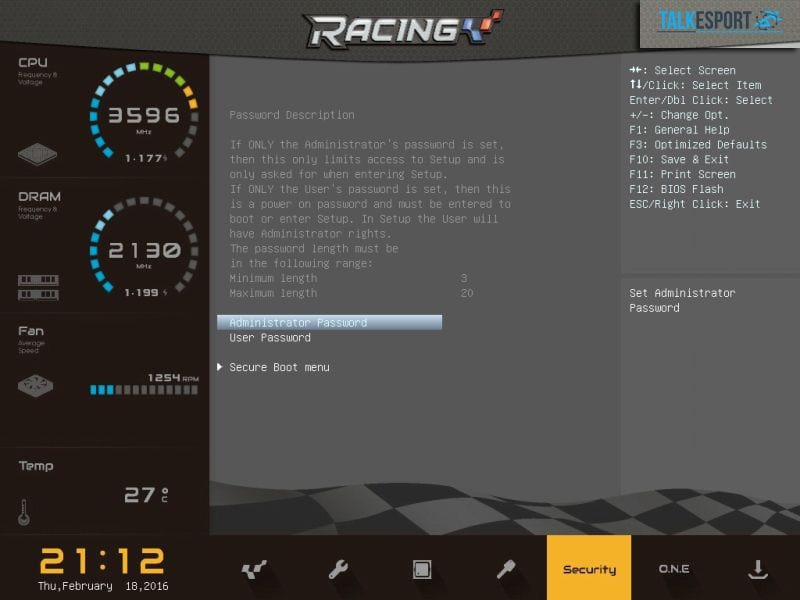The image size is (800, 600).
Task: Click the fan icon in sidebar
Action: click(38, 385)
